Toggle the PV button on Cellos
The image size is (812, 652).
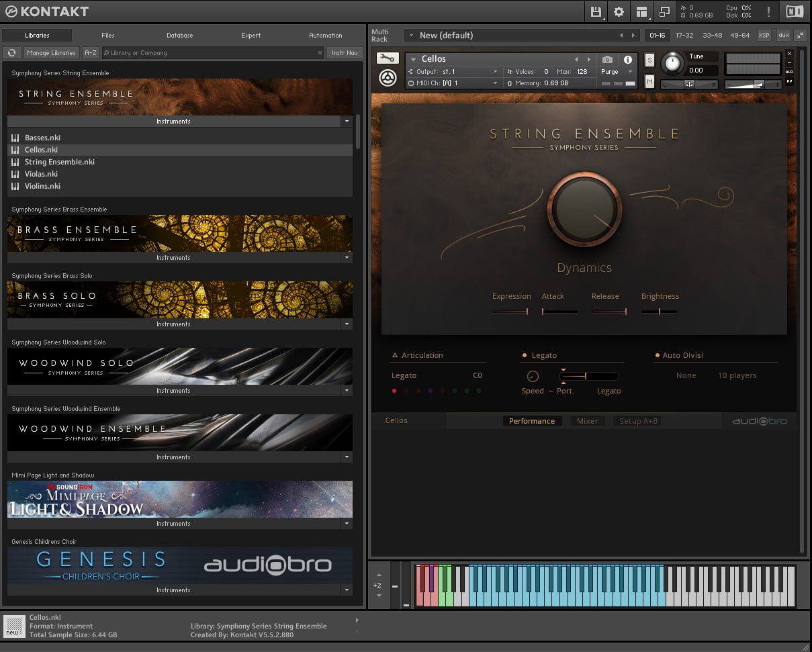789,81
